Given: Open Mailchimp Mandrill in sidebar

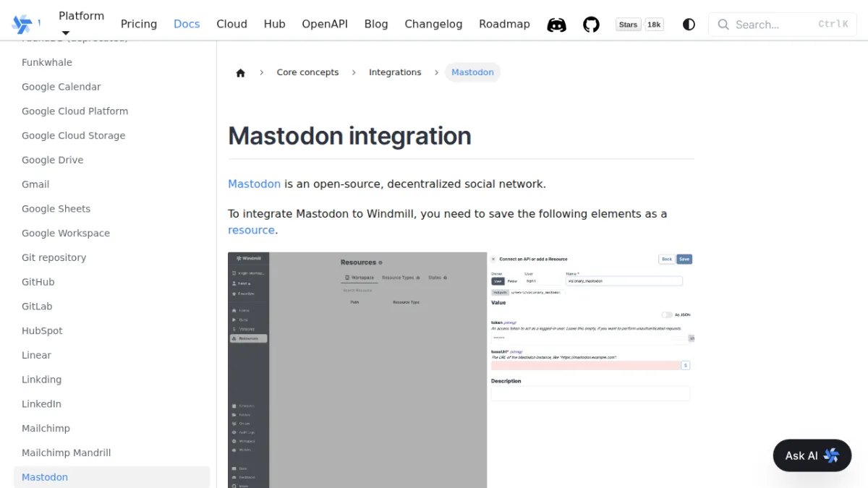Looking at the screenshot, I should pyautogui.click(x=67, y=453).
